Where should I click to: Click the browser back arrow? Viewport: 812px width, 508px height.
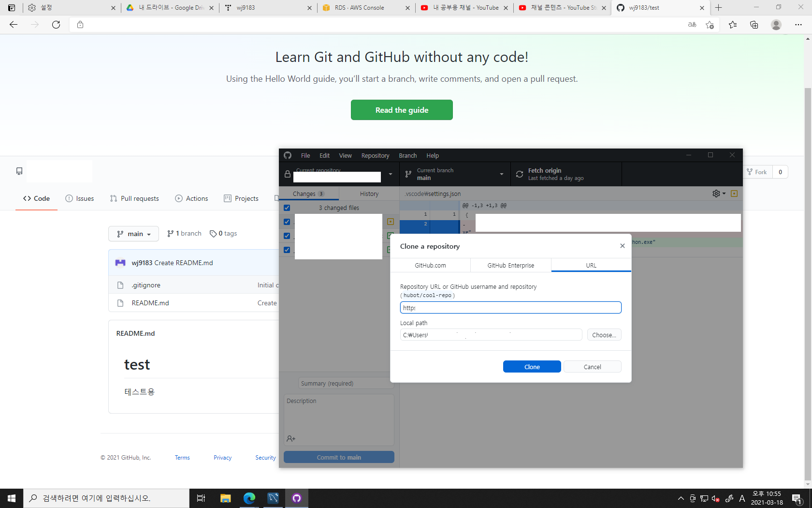tap(14, 25)
